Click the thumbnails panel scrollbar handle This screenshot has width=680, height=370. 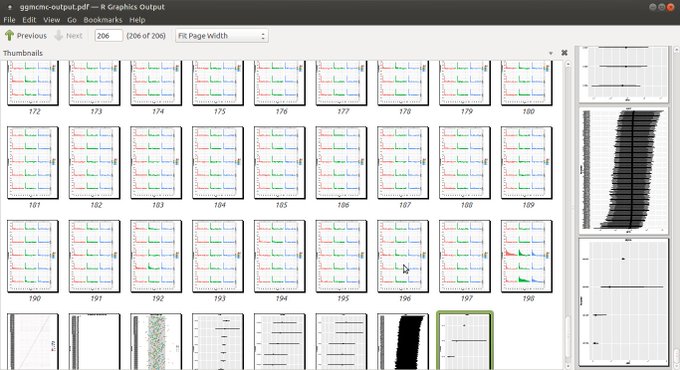coord(567,334)
